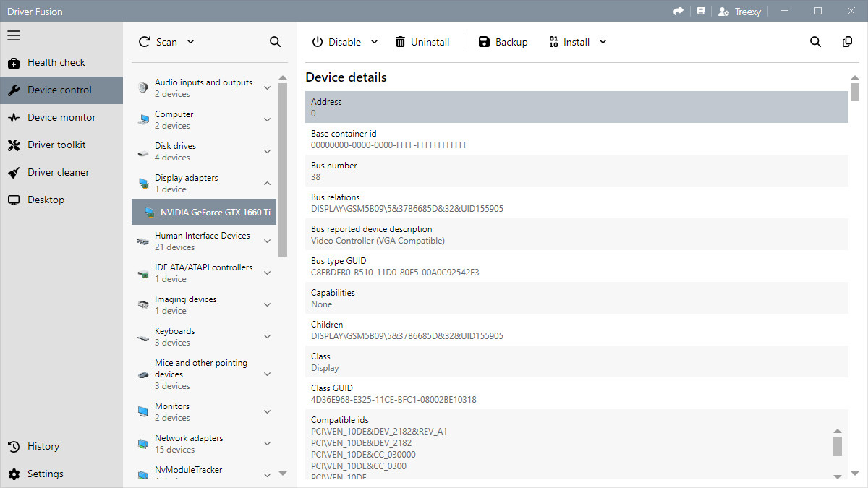Click the Uninstall button

(422, 42)
